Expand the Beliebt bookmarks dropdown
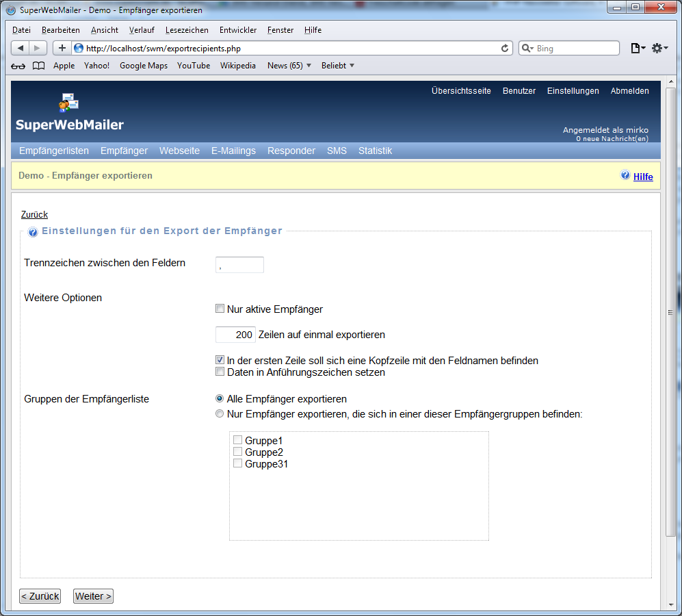682x616 pixels. pos(338,66)
